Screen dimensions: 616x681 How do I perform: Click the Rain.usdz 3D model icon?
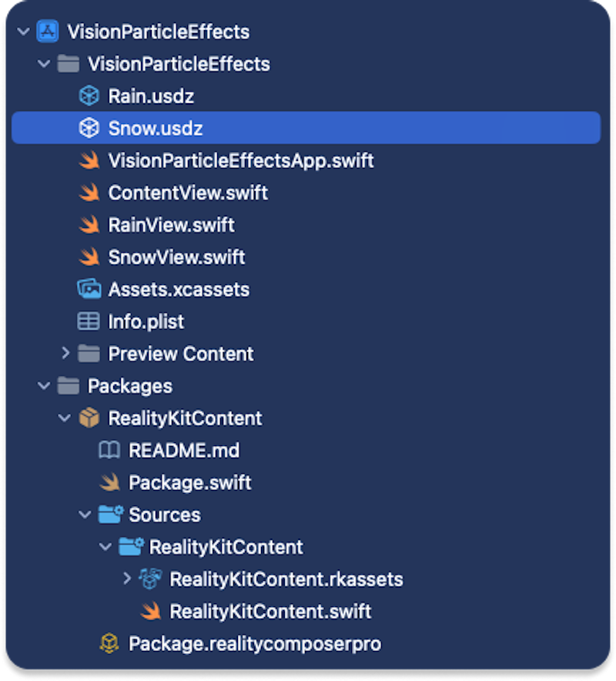[x=87, y=96]
